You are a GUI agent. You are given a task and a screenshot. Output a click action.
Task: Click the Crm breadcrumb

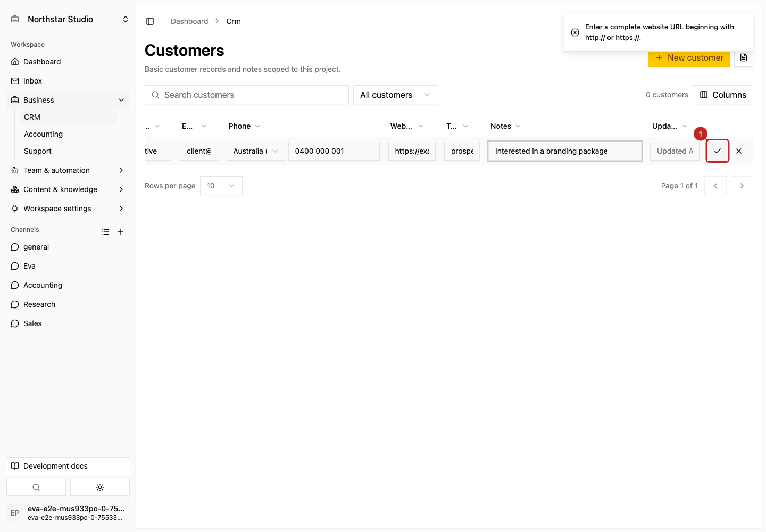coord(234,21)
